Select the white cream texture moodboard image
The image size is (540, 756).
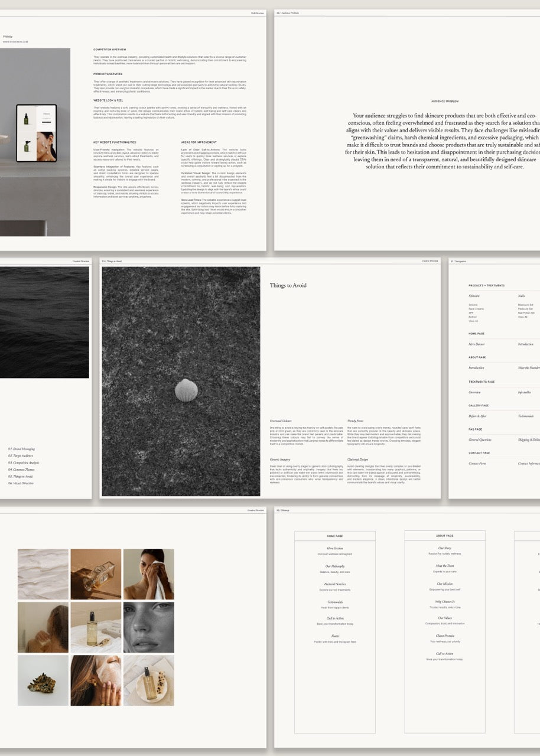43,574
